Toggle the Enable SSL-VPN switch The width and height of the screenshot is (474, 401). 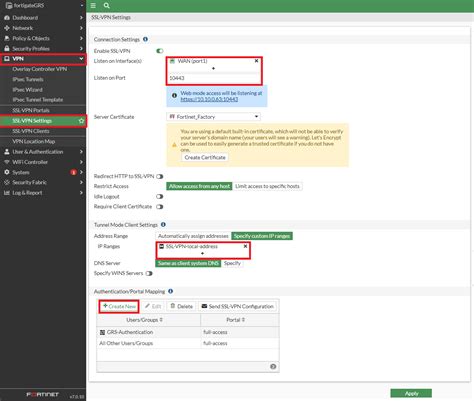pos(160,51)
